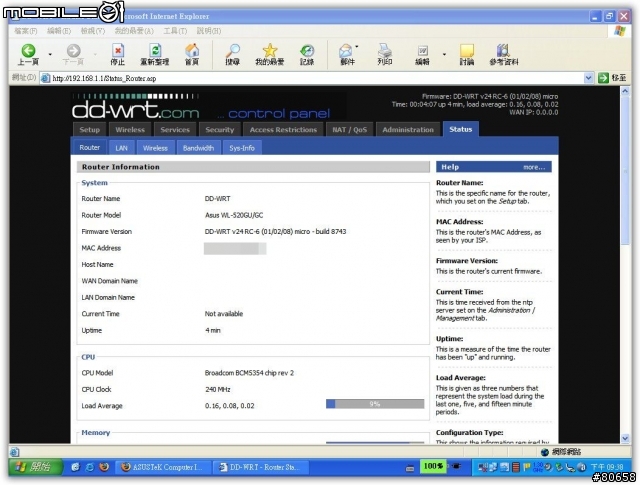Click the Research reference books icon
640x485 pixels.
tap(503, 51)
